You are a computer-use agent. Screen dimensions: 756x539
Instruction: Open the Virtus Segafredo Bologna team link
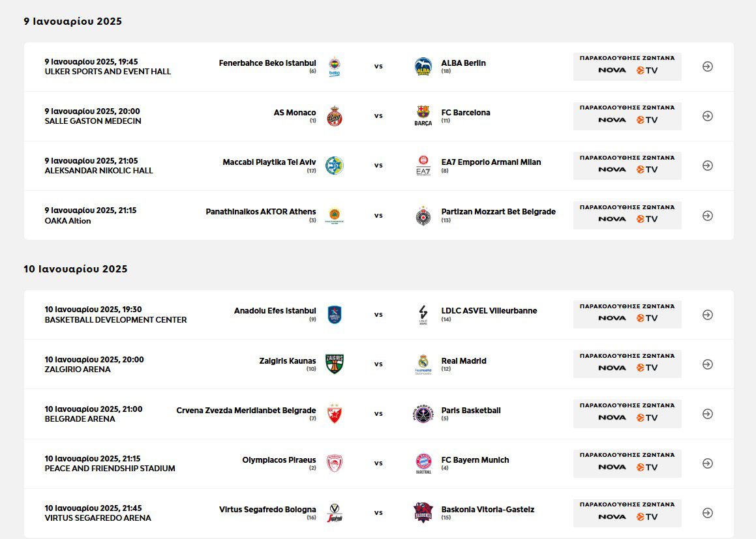pos(267,510)
